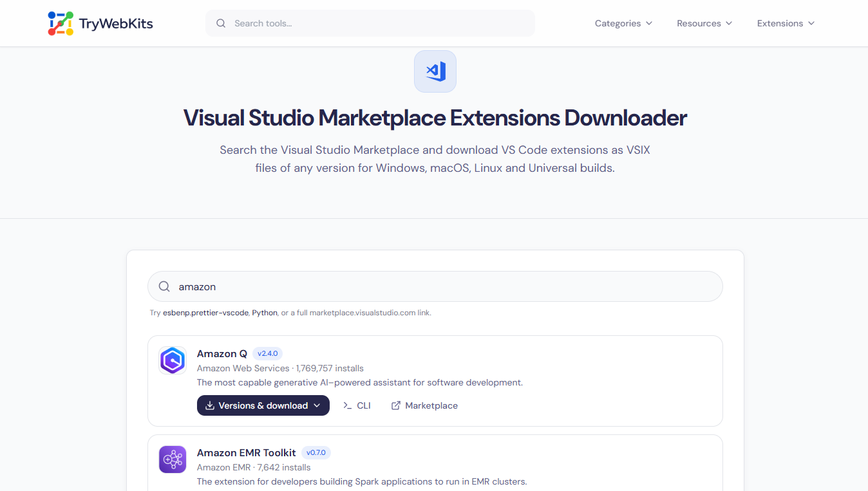Show the CLI command for Amazon Q

coord(357,405)
